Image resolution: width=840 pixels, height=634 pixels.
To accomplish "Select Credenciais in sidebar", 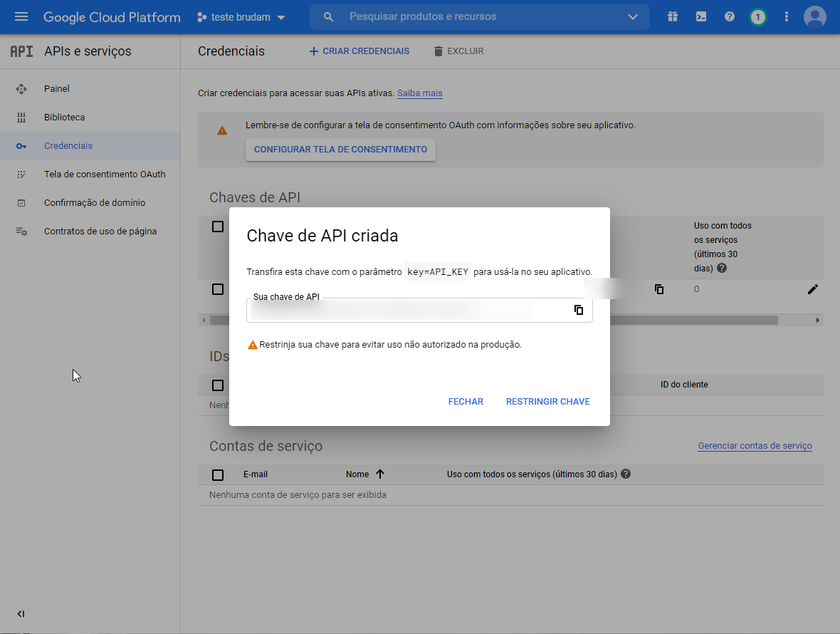I will (90, 146).
